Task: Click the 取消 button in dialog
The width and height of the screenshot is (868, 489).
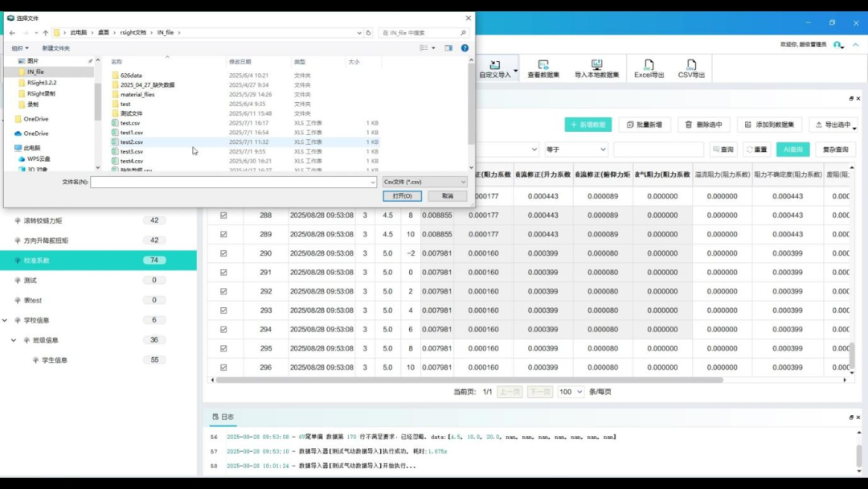Action: pyautogui.click(x=447, y=196)
